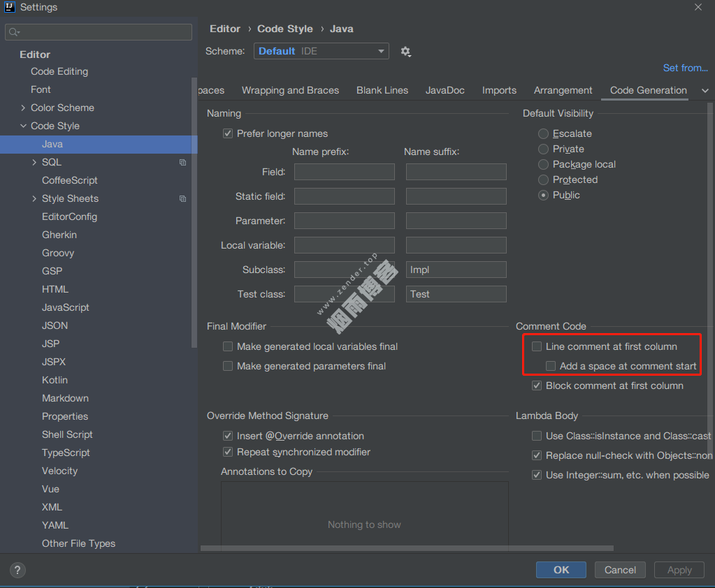Enable Line comment at first column
This screenshot has height=588, width=715.
(537, 346)
